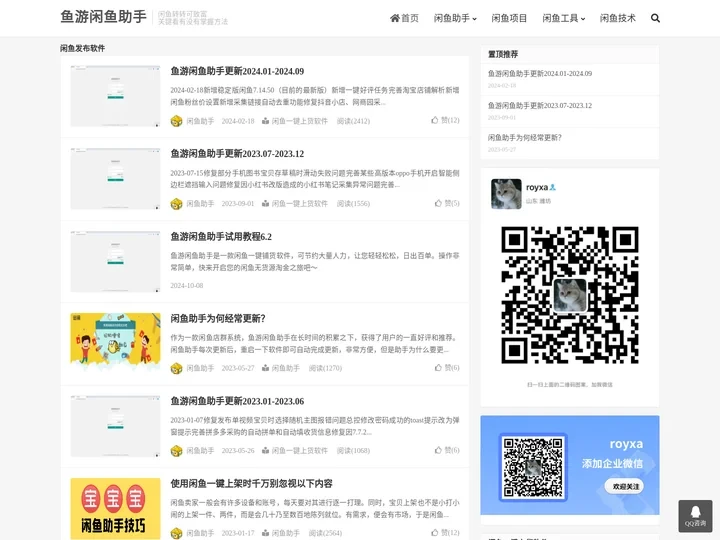This screenshot has width=720, height=540.
Task: Click thumbnail of 2023.07-2023.12 update post
Action: 115,179
